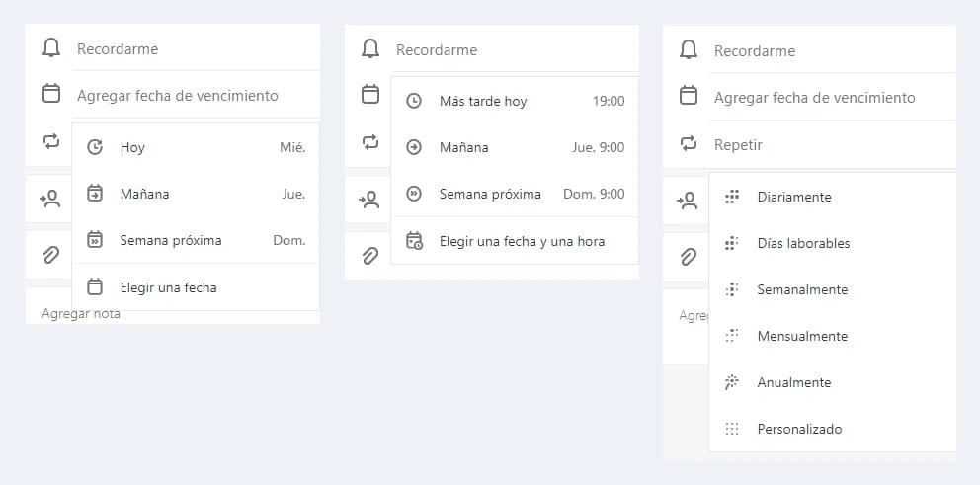Open Personalizado repeat option
The image size is (980, 485).
tap(833, 429)
